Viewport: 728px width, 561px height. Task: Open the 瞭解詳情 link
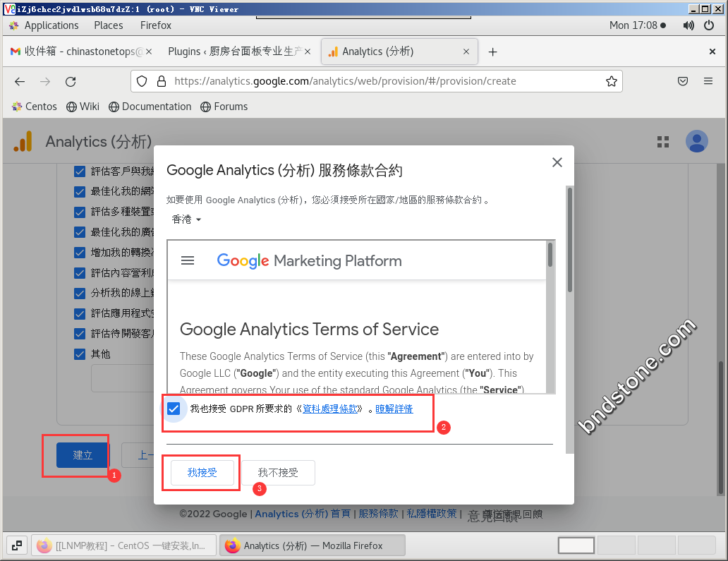click(x=394, y=409)
